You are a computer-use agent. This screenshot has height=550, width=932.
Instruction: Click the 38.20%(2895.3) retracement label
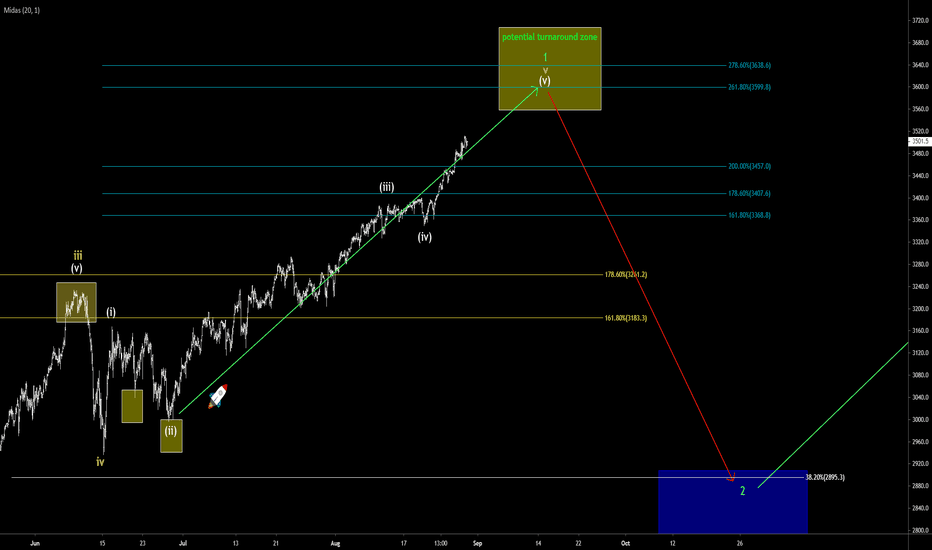[x=825, y=477]
